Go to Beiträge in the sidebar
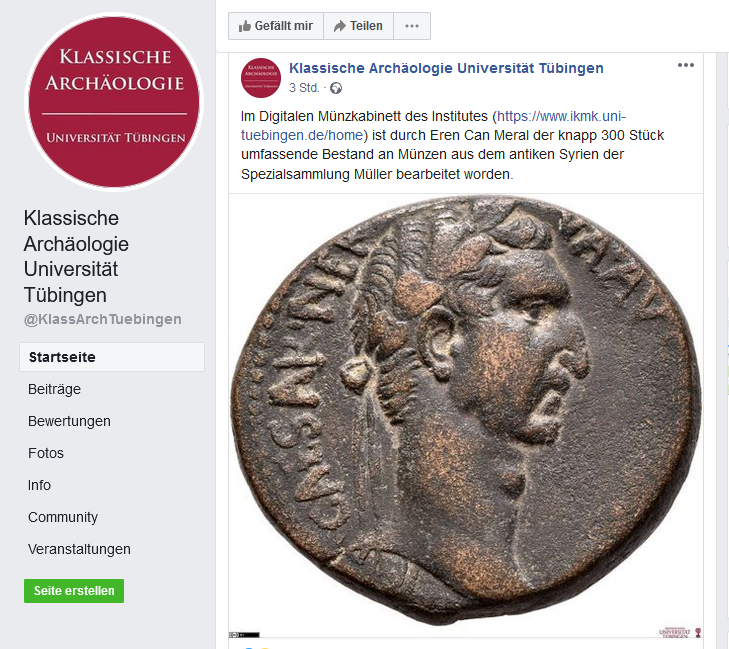This screenshot has width=729, height=649. pos(54,389)
